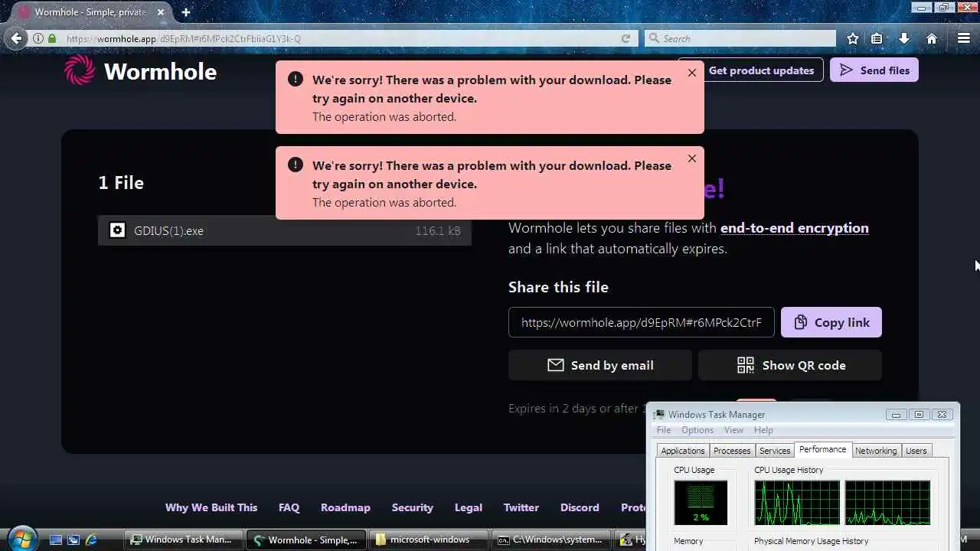Screen dimensions: 980x551
Task: Switch to Users tab in Task Manager
Action: point(916,451)
